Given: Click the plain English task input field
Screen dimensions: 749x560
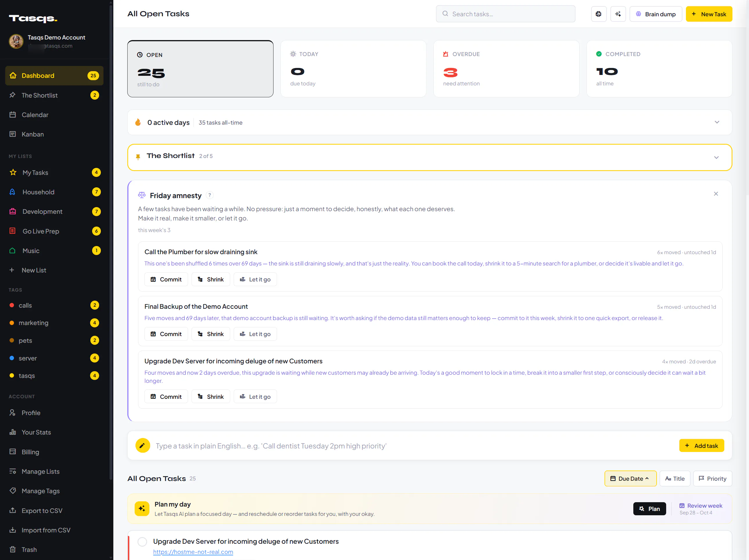Looking at the screenshot, I should [413, 446].
